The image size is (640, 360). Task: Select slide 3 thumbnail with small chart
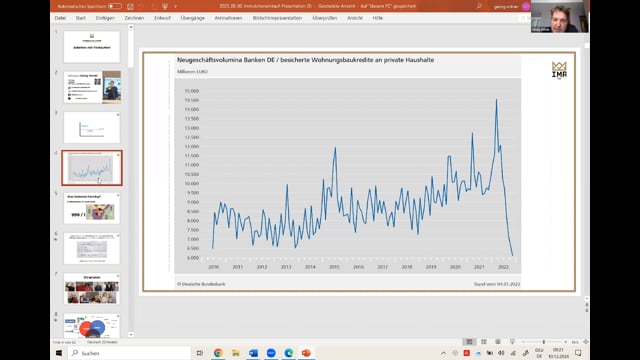[92, 127]
